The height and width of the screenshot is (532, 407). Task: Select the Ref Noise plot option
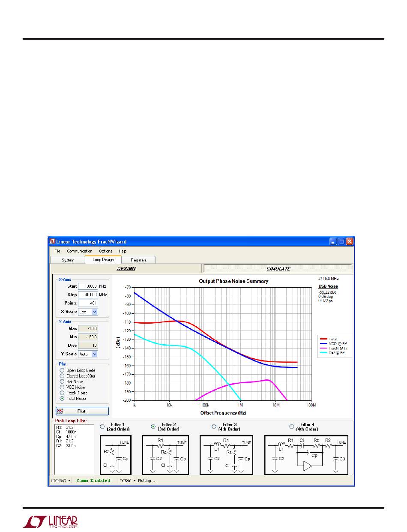(x=63, y=382)
